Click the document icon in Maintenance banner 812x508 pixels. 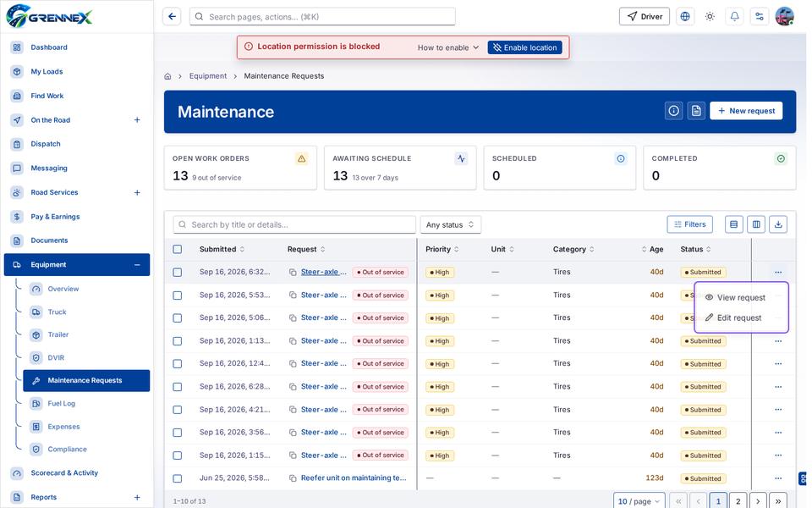pyautogui.click(x=696, y=111)
